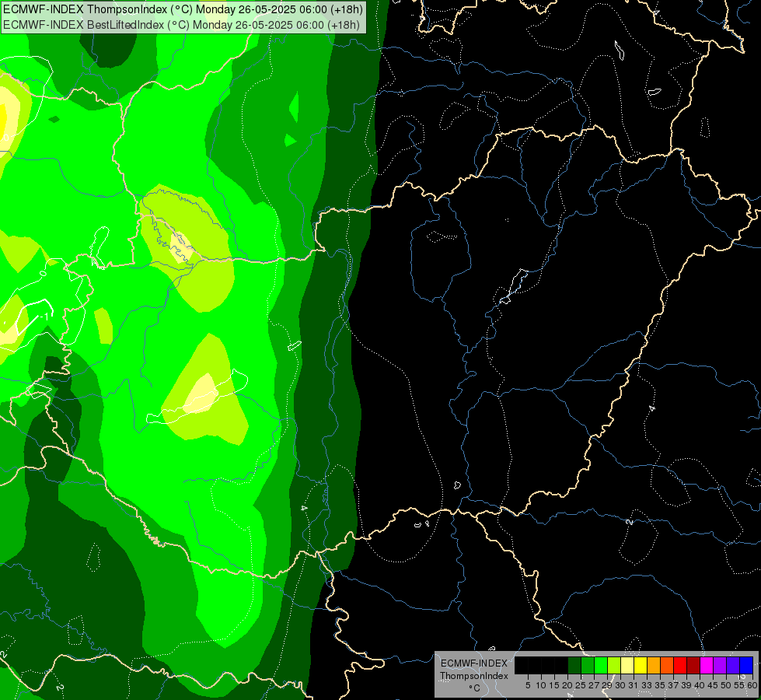Click the legend value label 27
Image resolution: width=761 pixels, height=700 pixels.
point(594,685)
